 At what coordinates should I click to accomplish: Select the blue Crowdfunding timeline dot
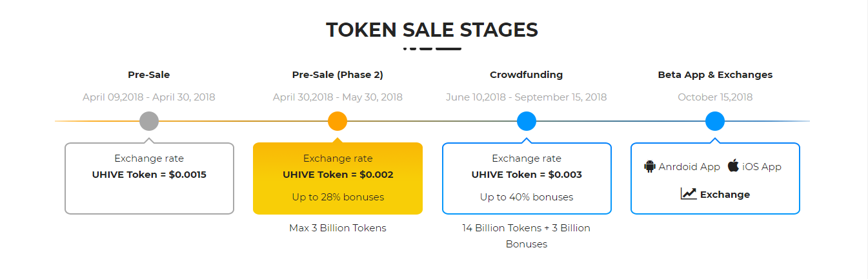[x=527, y=121]
